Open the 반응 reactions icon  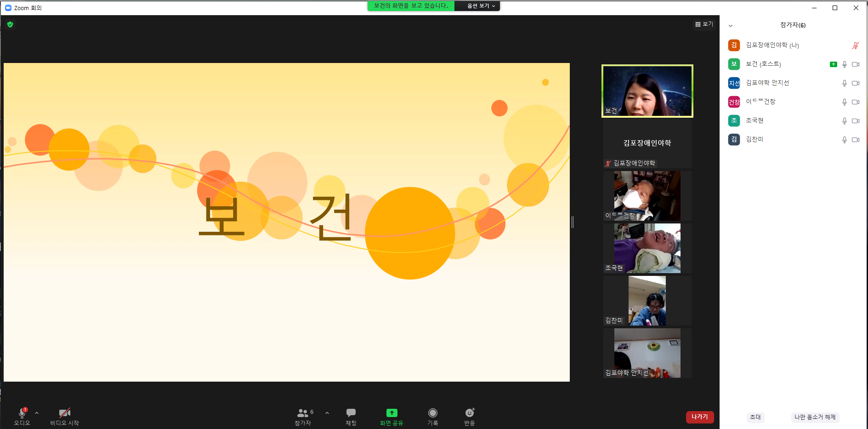(x=470, y=412)
